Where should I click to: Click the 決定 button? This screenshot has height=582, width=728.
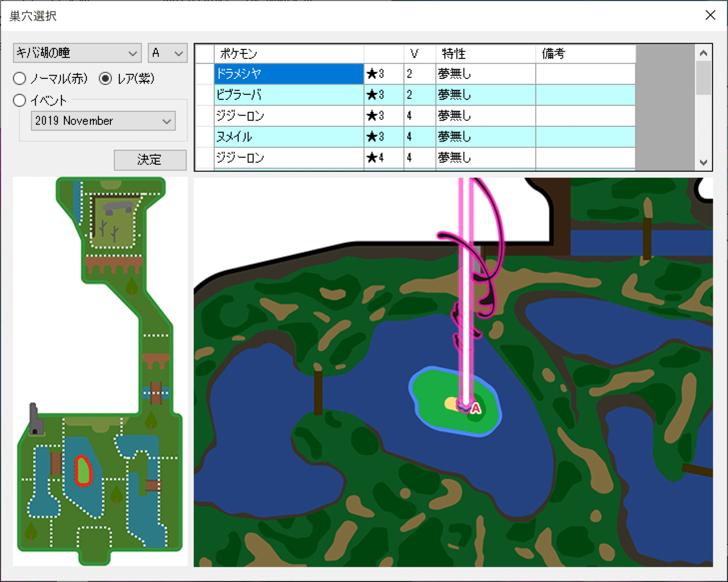coord(150,160)
